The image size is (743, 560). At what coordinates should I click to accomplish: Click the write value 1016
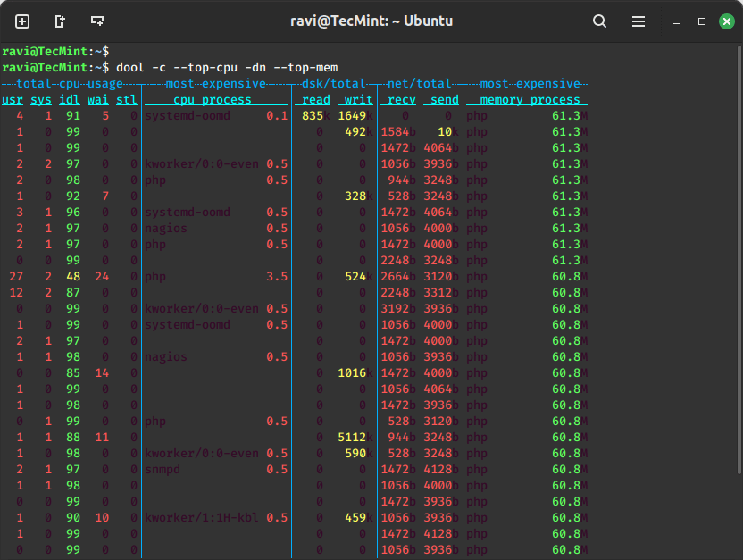352,372
